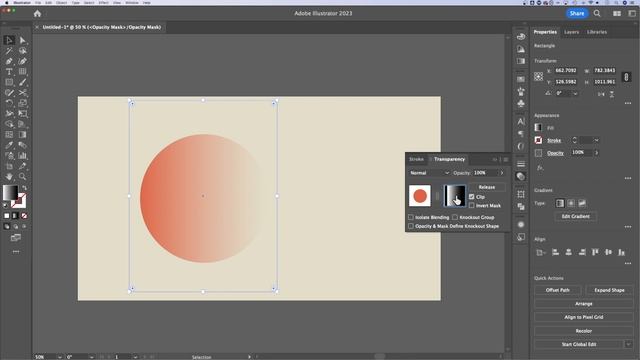This screenshot has height=360, width=640.
Task: Select Freeform Gradient type button
Action: click(582, 203)
